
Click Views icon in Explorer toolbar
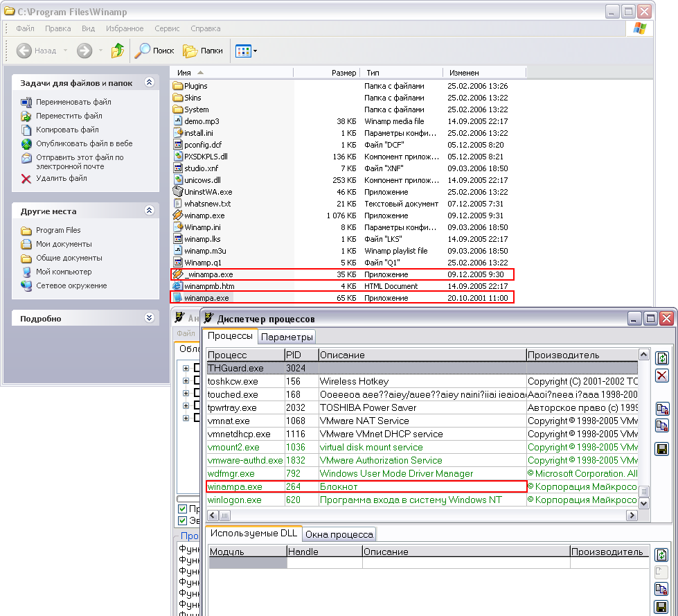243,51
